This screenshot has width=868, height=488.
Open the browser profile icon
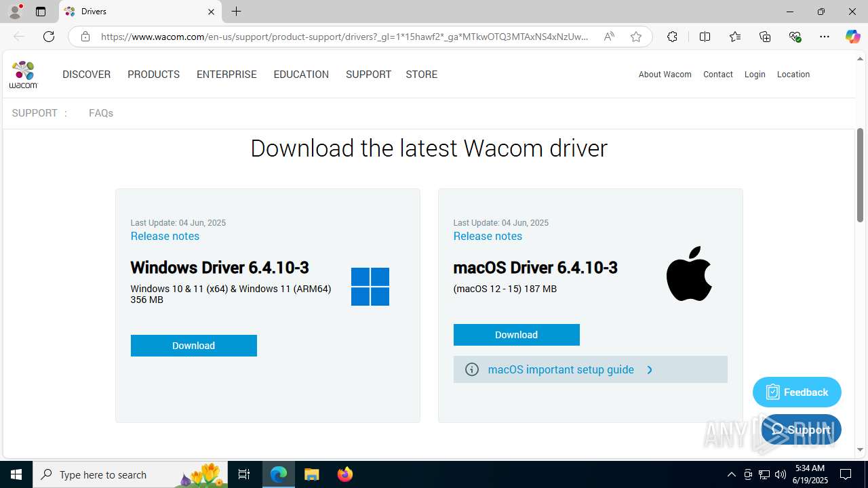[x=15, y=12]
